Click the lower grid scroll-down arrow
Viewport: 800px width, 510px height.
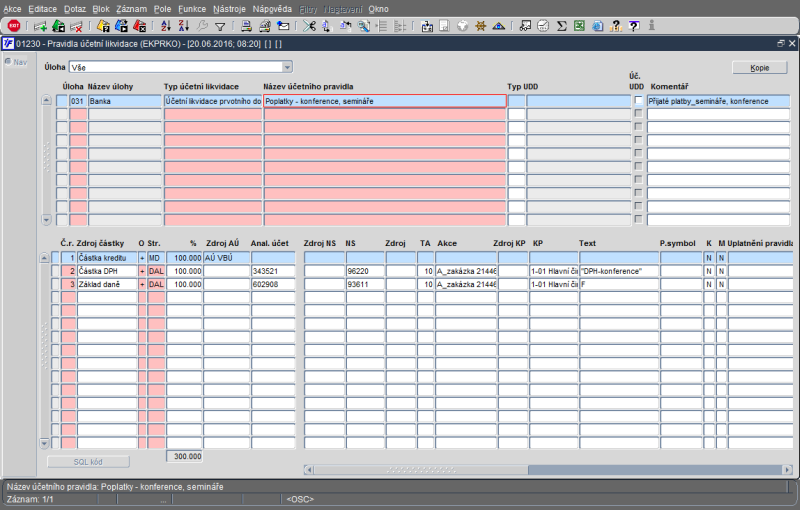point(45,442)
